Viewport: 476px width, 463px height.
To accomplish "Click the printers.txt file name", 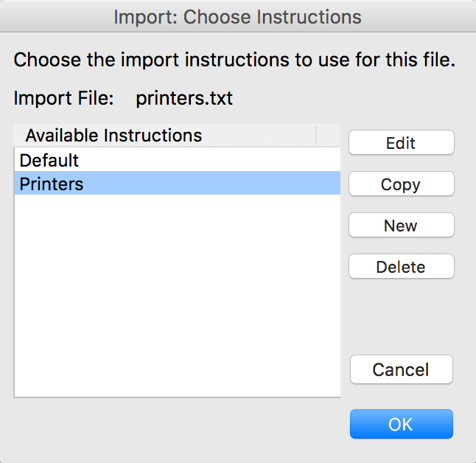I will 184,98.
